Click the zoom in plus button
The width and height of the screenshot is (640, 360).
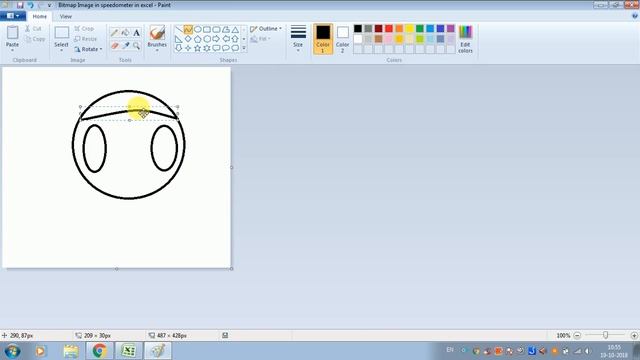point(634,336)
